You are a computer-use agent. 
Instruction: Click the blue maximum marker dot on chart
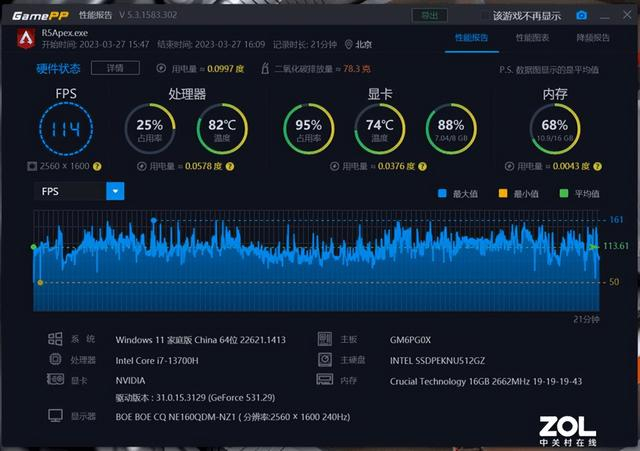[153, 220]
